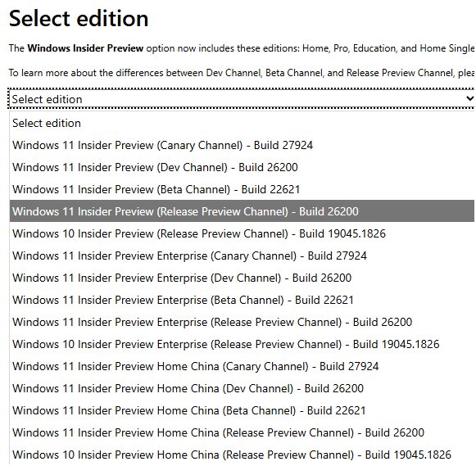Viewport: 476px width, 466px height.
Task: Choose the placeholder 'Select edition' list option
Action: 242,123
